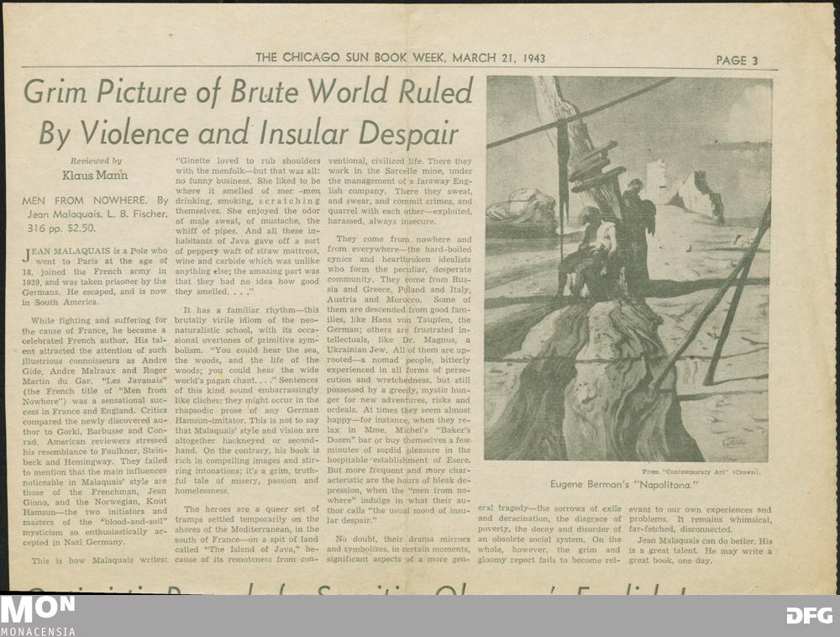Click the closing line "great book, one day."
Screen dimensions: 840x637
pyautogui.click(x=670, y=561)
